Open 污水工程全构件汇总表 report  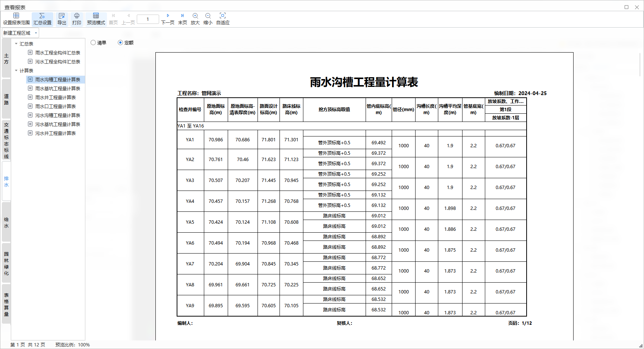[57, 62]
